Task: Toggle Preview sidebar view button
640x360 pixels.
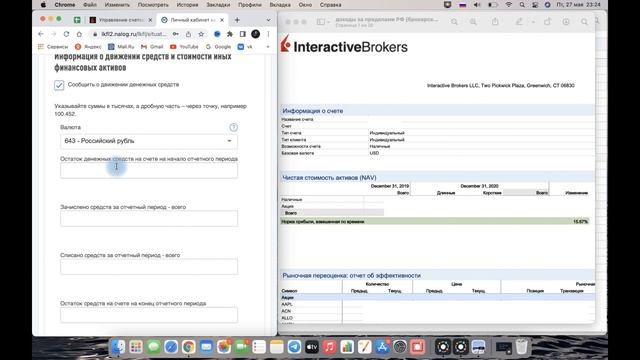Action: tap(321, 22)
